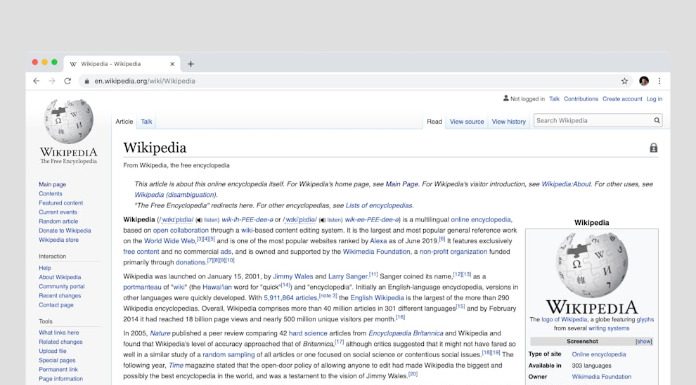Open the Help sidebar link
The width and height of the screenshot is (696, 385).
click(x=45, y=268)
